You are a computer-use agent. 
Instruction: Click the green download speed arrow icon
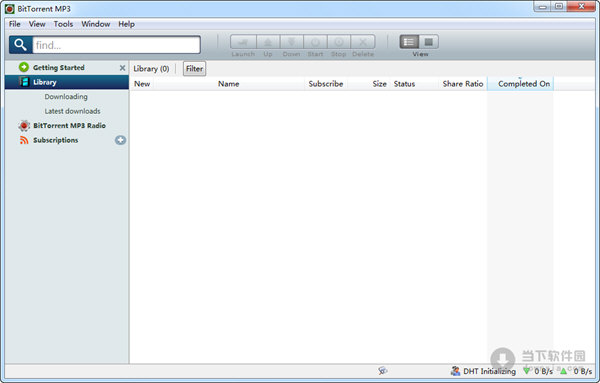(527, 370)
